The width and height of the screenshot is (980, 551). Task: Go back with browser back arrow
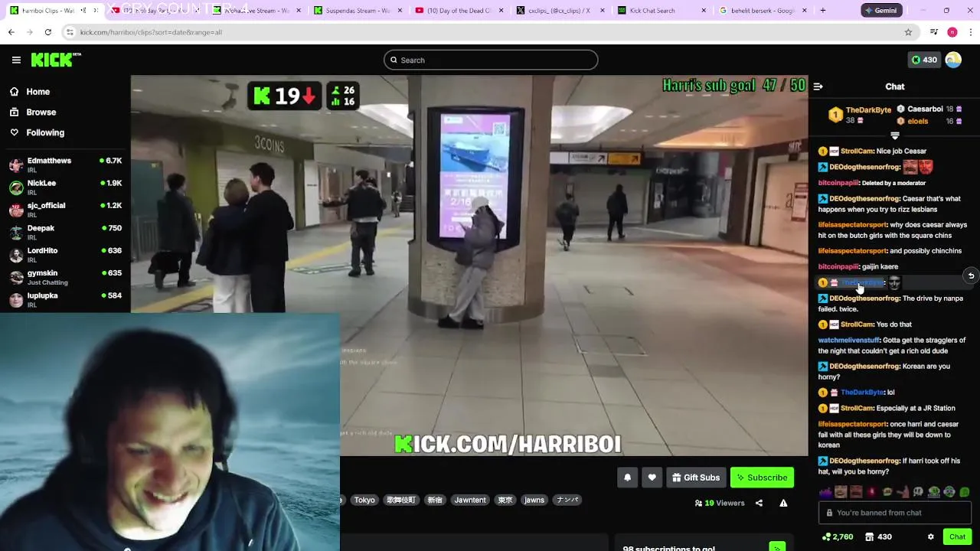coord(11,32)
